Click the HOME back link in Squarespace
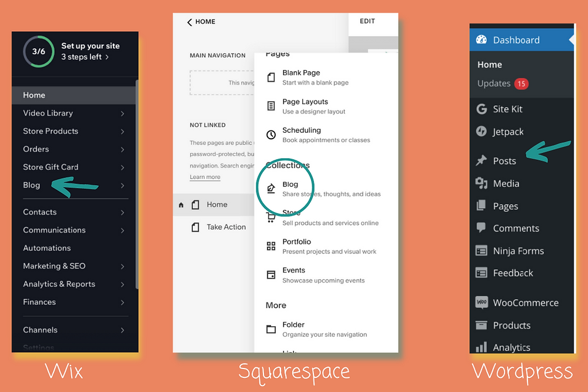588x392 pixels. click(201, 22)
